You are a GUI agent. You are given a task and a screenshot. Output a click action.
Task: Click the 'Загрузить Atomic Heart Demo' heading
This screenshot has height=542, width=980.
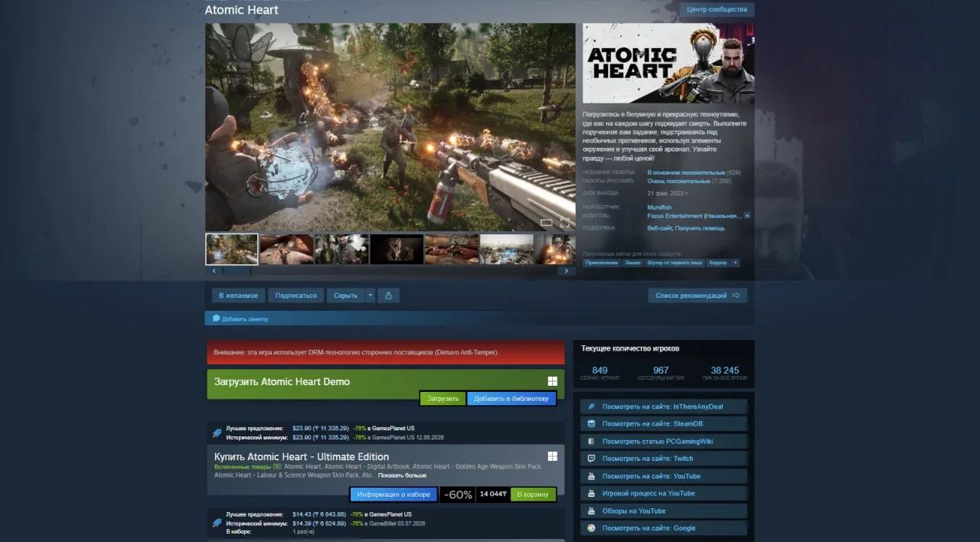tap(282, 382)
